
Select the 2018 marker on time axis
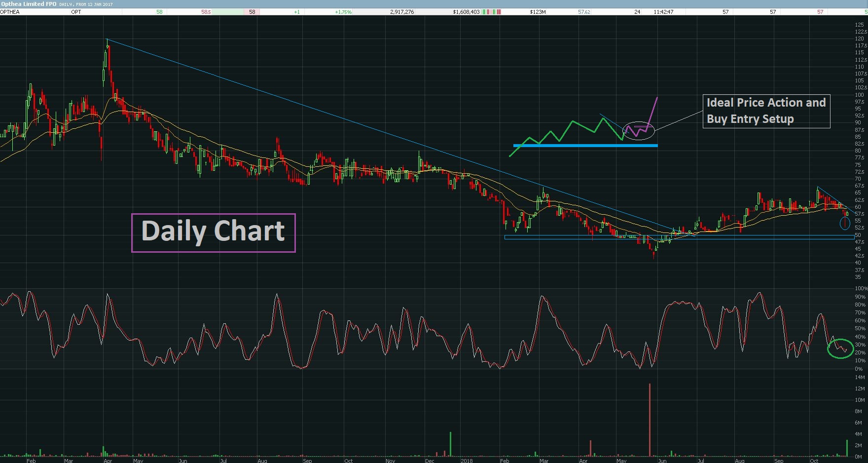[x=467, y=461]
